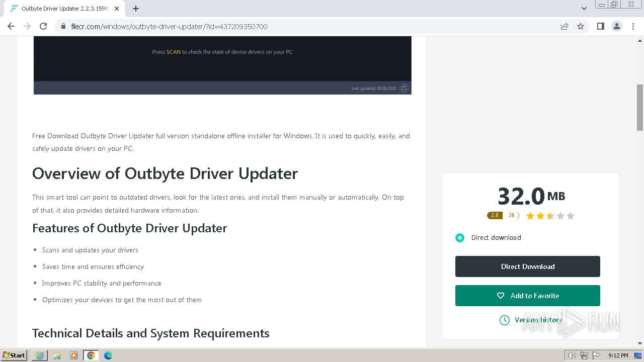Screen dimensions: 644x362
Task: Launch Internet Explorer from taskbar
Action: coord(40,355)
